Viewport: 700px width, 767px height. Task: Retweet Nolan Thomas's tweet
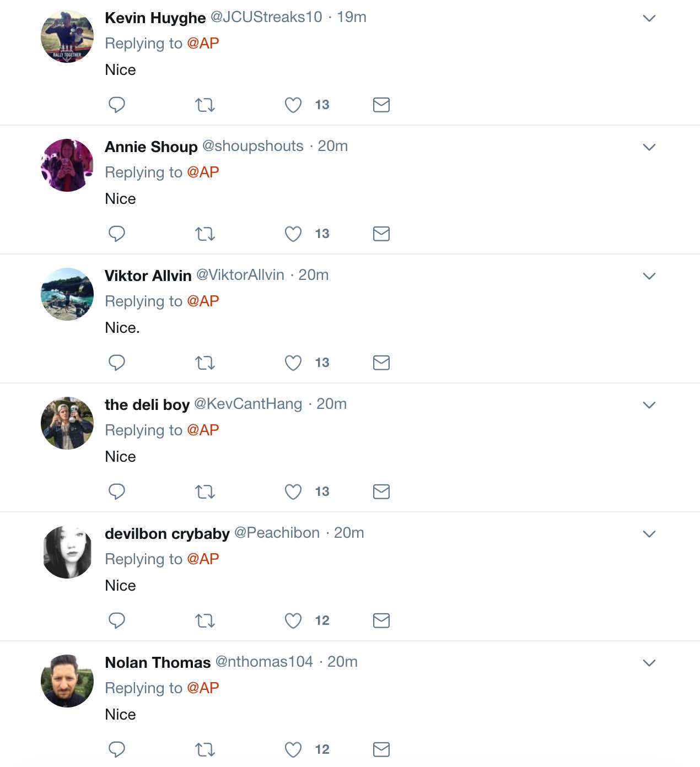[x=205, y=749]
